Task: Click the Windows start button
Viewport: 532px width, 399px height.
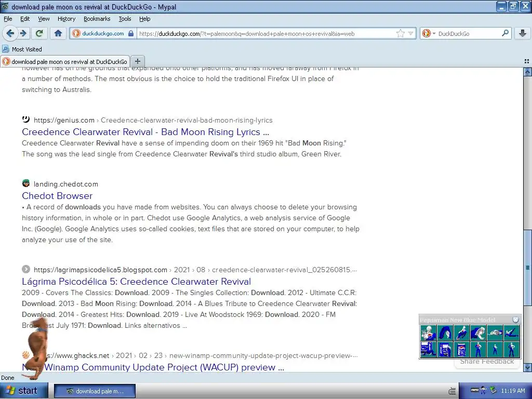Action: (x=24, y=391)
